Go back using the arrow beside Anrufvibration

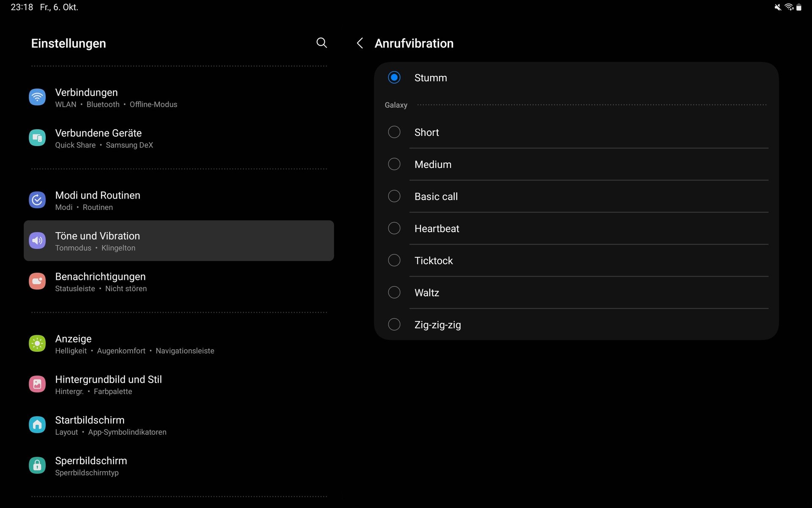pyautogui.click(x=360, y=43)
